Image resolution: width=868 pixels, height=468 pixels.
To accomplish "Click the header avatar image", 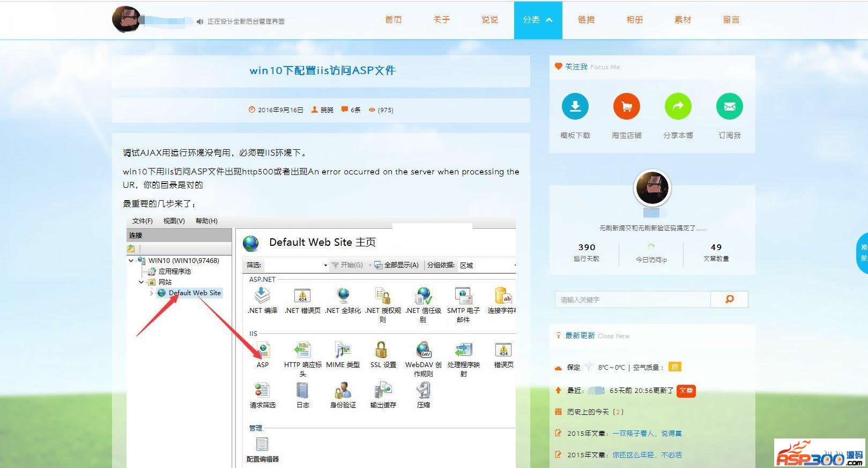I will pos(127,20).
